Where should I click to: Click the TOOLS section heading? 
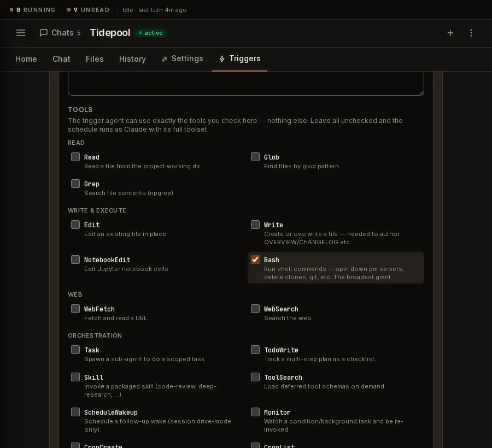[x=80, y=110]
